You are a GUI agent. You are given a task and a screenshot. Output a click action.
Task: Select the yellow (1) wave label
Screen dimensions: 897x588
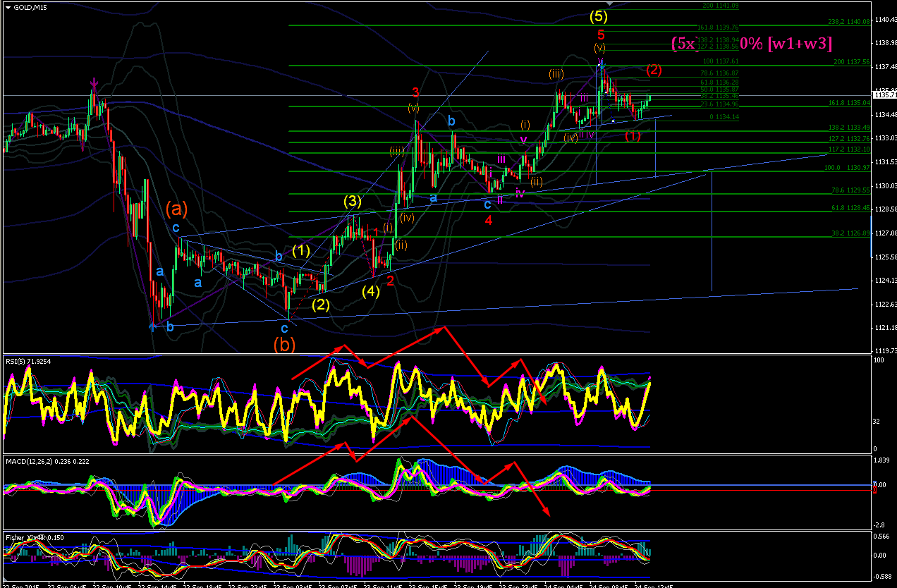click(x=301, y=250)
